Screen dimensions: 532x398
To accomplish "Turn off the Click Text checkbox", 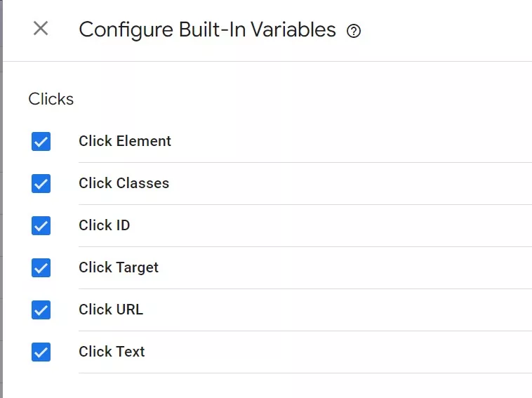I will pyautogui.click(x=41, y=352).
